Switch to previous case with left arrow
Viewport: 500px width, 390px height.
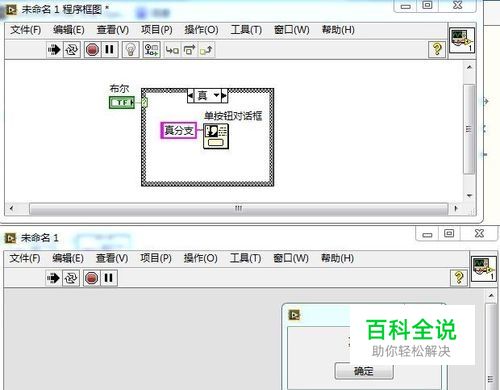pyautogui.click(x=190, y=96)
